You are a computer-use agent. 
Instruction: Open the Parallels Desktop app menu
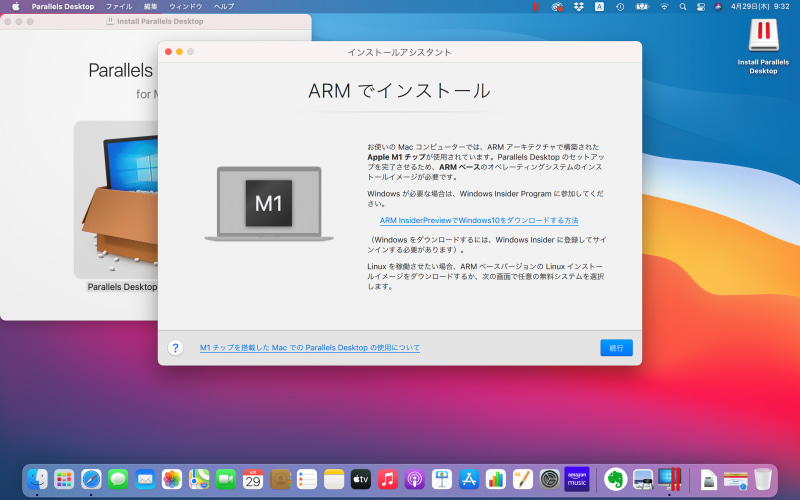(x=63, y=7)
